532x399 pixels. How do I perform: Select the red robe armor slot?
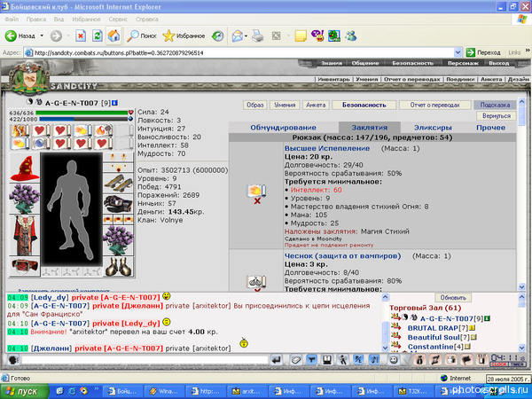(25, 235)
